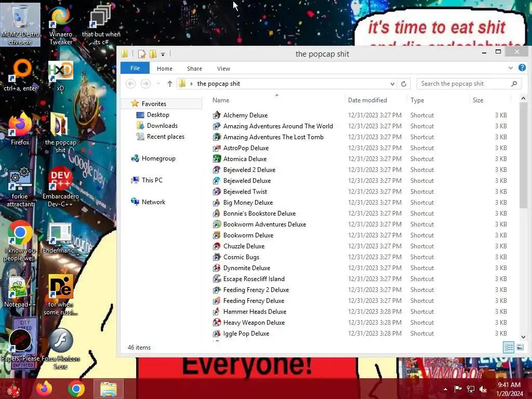This screenshot has height=399, width=532.
Task: Select 'the popcap shit' folder on desktop
Action: point(60,133)
